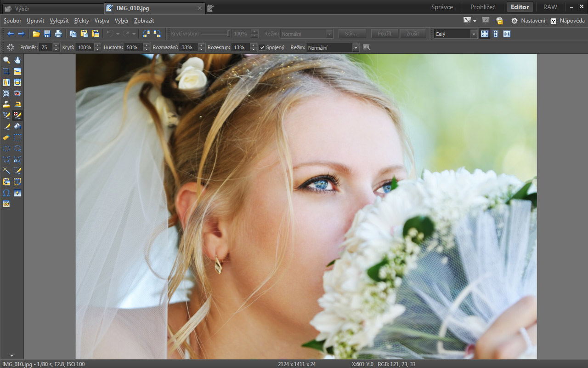Screen dimensions: 588x368
Task: Open the Vrstva menu
Action: tap(102, 21)
